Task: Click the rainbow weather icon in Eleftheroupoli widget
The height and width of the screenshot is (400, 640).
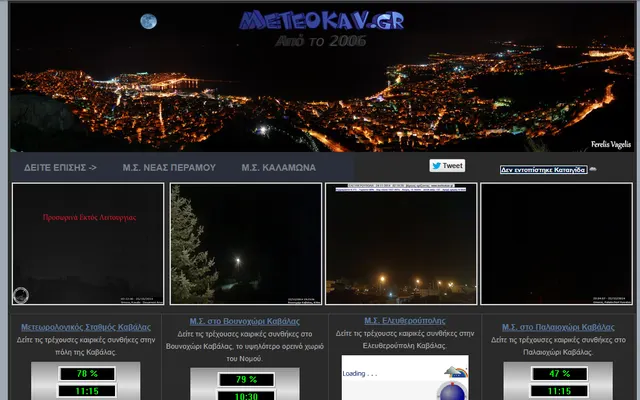Action: (x=456, y=371)
